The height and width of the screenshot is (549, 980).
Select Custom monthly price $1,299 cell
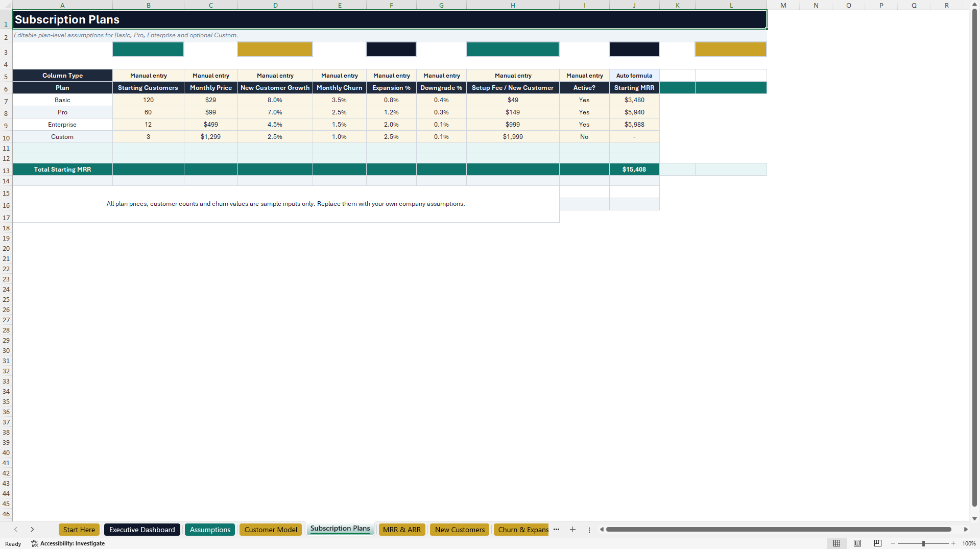210,137
